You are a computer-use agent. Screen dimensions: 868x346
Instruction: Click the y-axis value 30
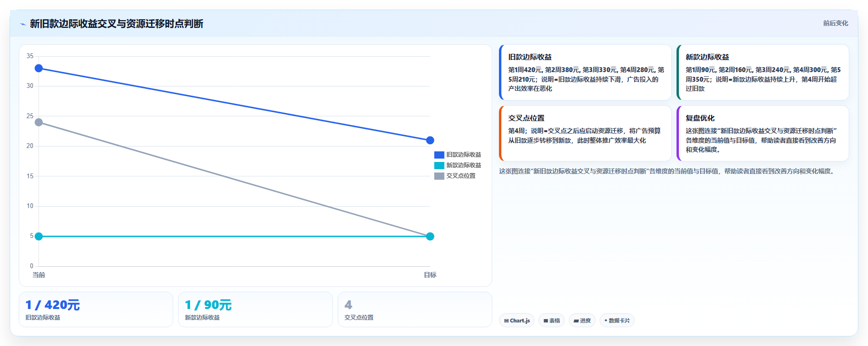pyautogui.click(x=30, y=86)
